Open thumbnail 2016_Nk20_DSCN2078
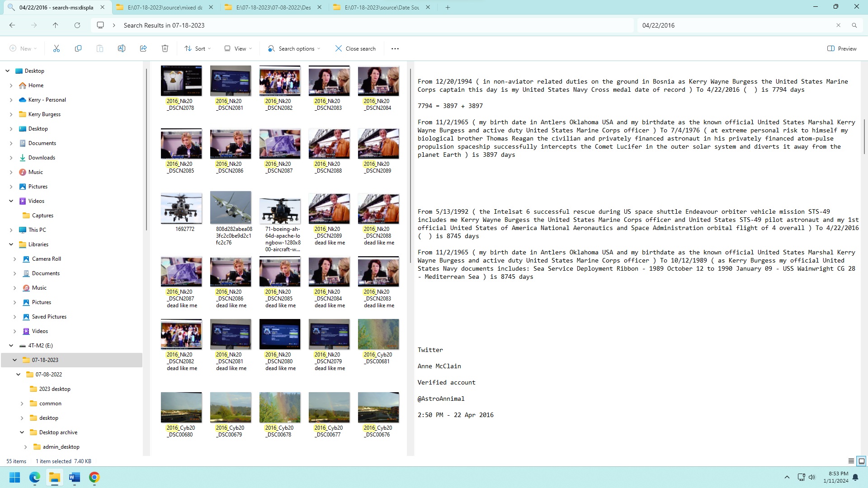The image size is (868, 488). point(181,81)
